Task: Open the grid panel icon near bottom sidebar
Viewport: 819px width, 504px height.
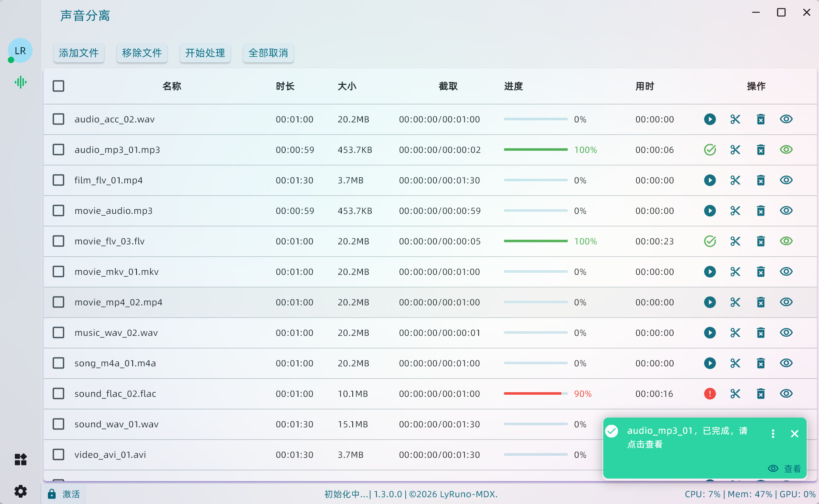Action: tap(20, 459)
